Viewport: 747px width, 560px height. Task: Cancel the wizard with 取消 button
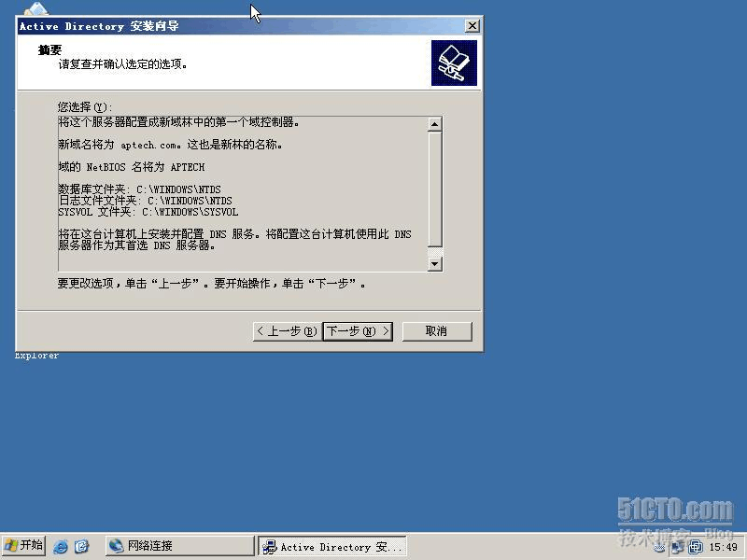point(436,331)
